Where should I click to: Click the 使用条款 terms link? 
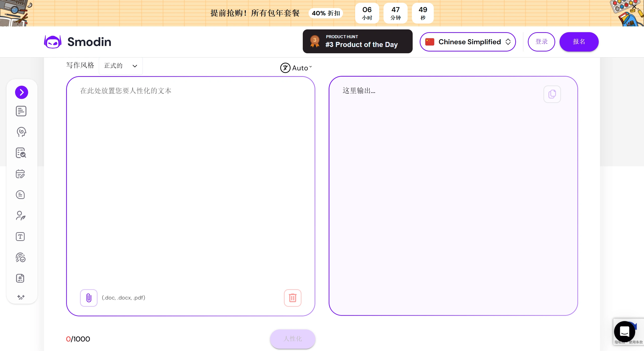[635, 342]
